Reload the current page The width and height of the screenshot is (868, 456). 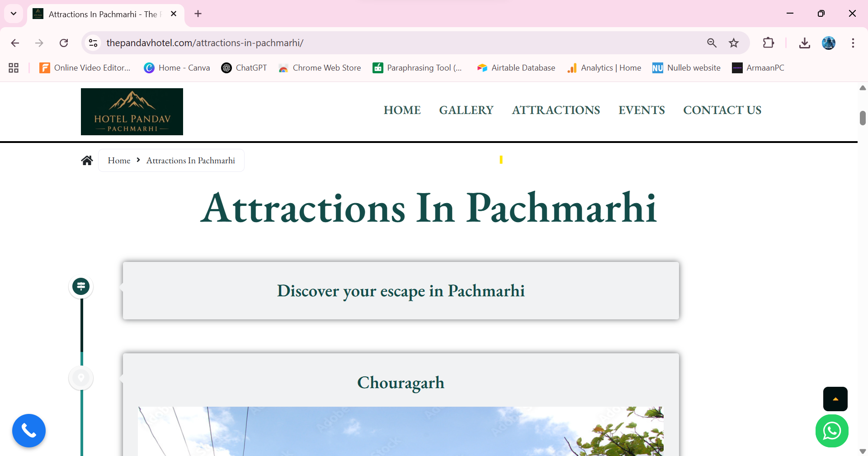64,43
